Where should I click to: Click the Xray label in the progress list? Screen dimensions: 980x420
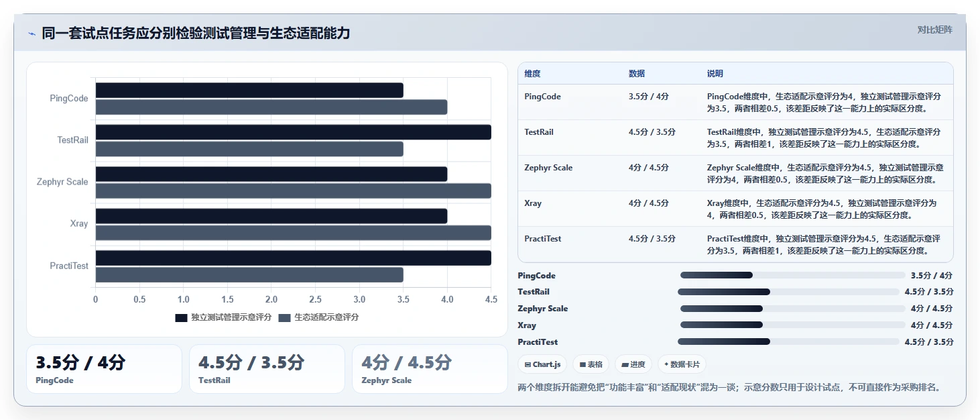527,325
